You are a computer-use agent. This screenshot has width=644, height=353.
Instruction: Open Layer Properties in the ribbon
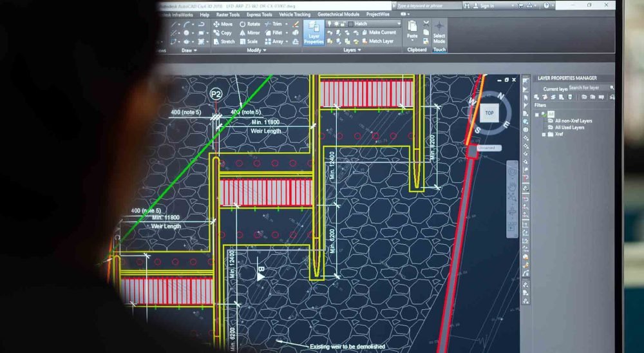pyautogui.click(x=314, y=32)
